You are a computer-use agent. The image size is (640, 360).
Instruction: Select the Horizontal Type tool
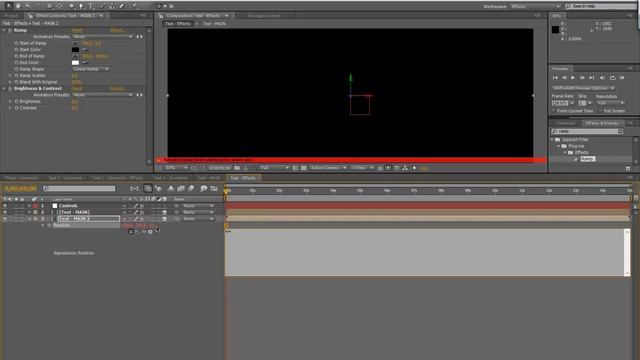click(91, 6)
